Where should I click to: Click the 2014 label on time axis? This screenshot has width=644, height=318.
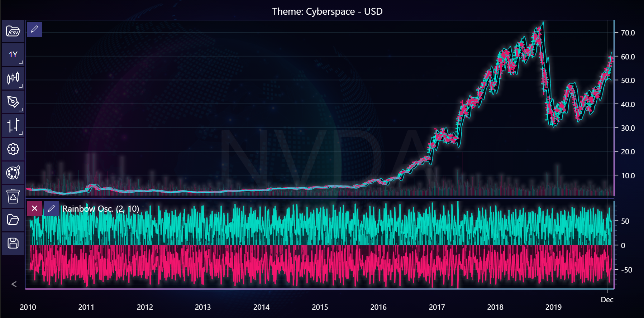(x=261, y=307)
